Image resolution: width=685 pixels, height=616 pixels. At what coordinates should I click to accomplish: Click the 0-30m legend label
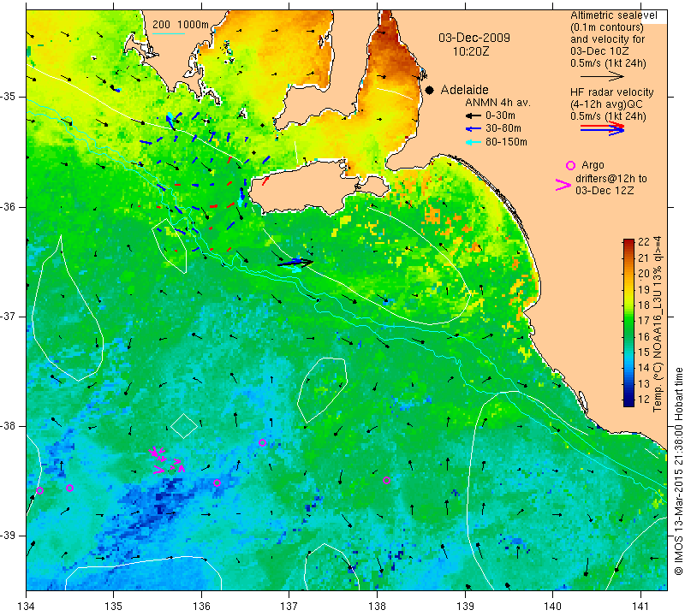tap(500, 115)
